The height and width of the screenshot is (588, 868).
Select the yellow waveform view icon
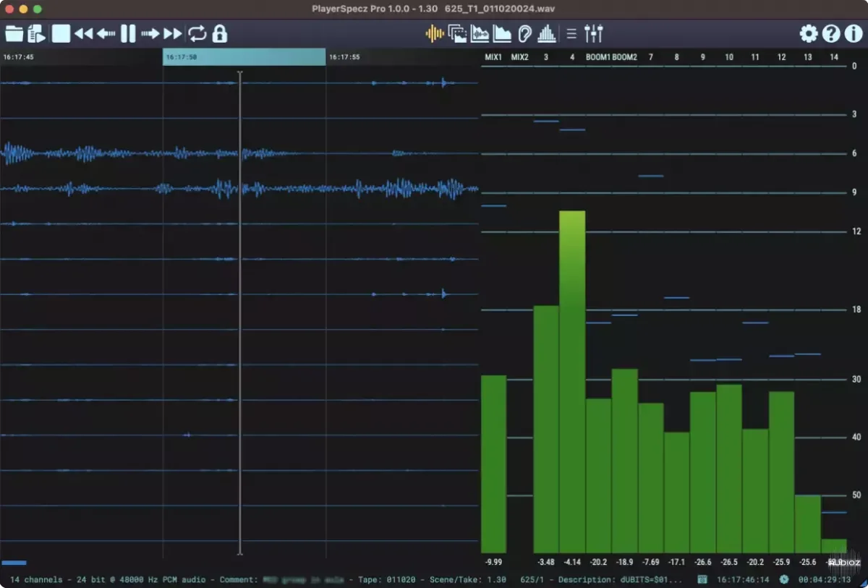(435, 33)
